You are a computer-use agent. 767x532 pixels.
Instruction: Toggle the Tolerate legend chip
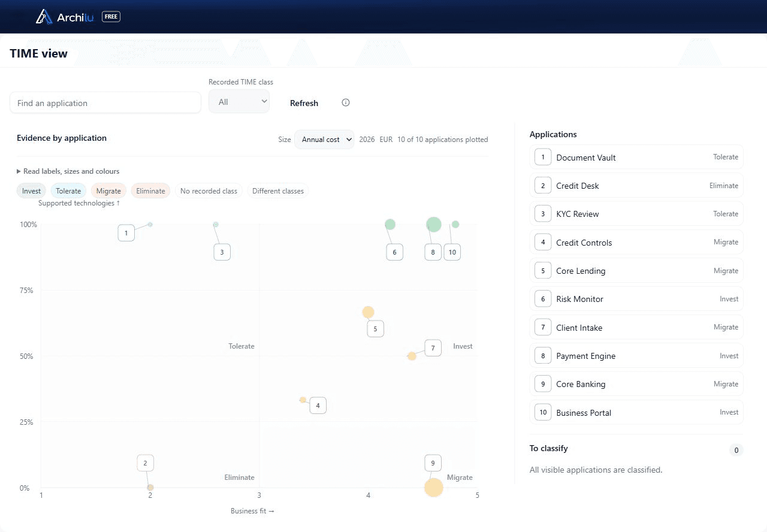pyautogui.click(x=68, y=191)
